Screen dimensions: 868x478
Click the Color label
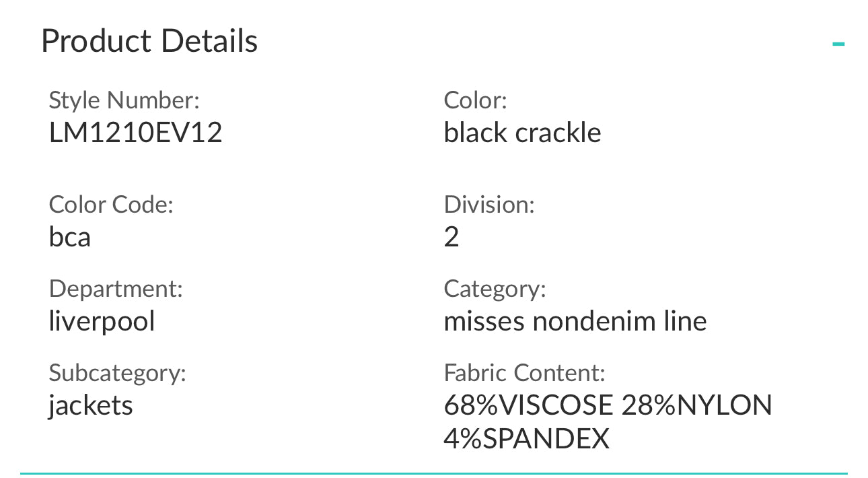coord(475,101)
